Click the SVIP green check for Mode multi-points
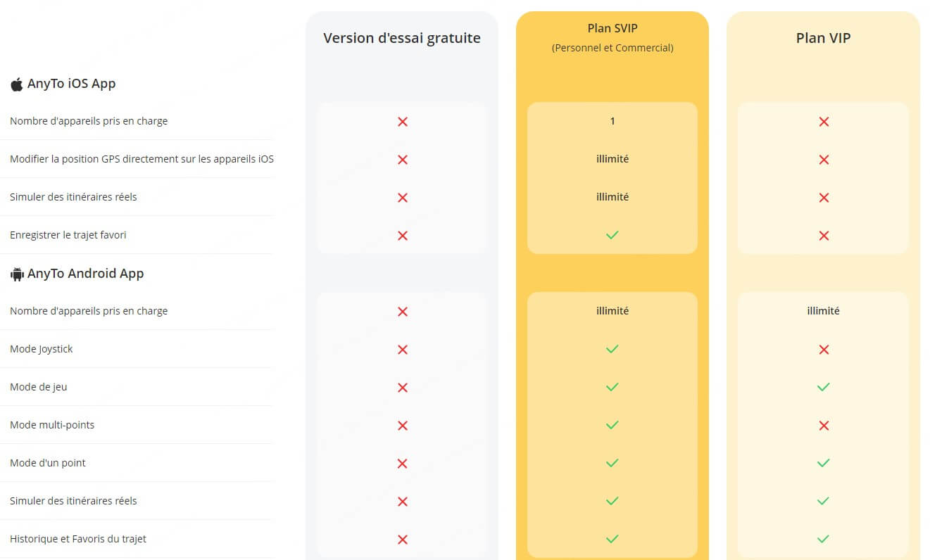Screen dimensions: 930x560 (x=612, y=425)
